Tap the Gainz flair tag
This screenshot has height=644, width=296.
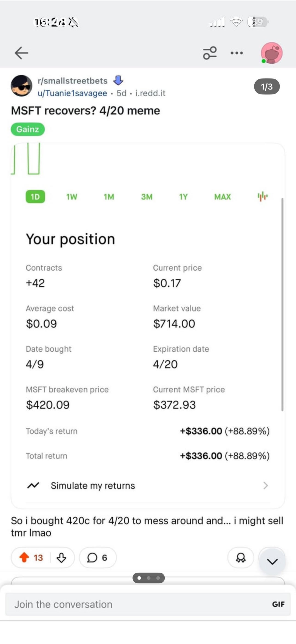28,129
